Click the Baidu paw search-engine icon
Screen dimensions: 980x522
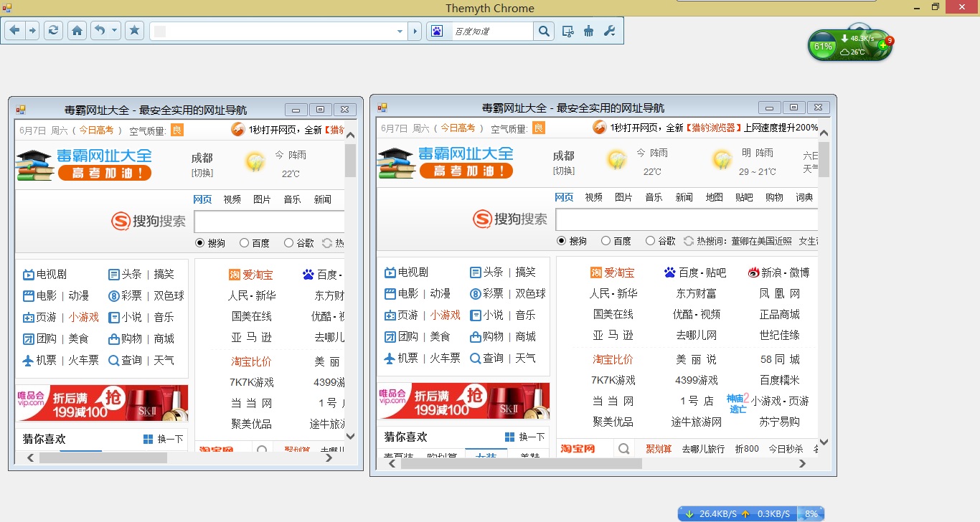click(437, 31)
